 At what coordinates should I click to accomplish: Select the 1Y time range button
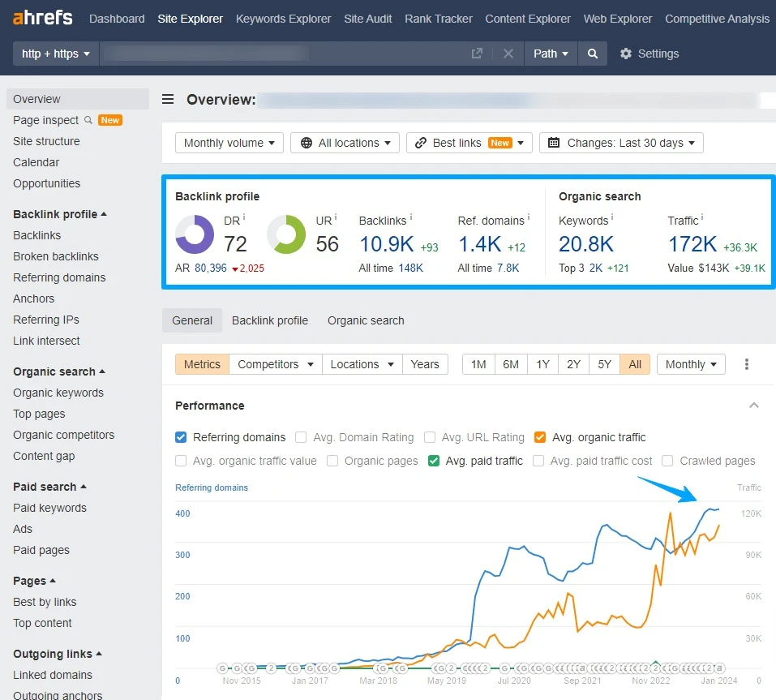click(x=542, y=364)
